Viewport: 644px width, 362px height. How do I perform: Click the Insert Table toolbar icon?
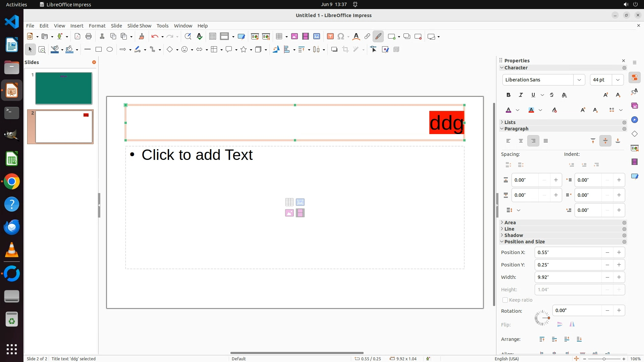click(279, 37)
